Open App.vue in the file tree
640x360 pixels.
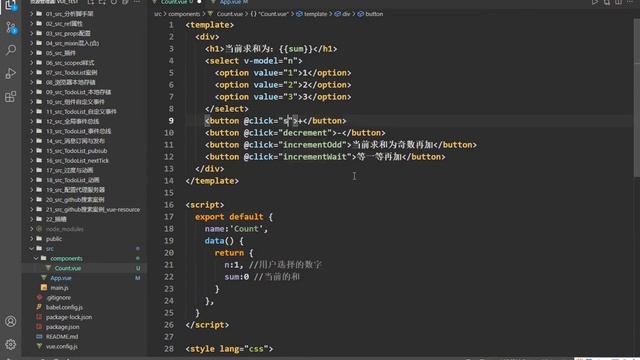pyautogui.click(x=61, y=278)
